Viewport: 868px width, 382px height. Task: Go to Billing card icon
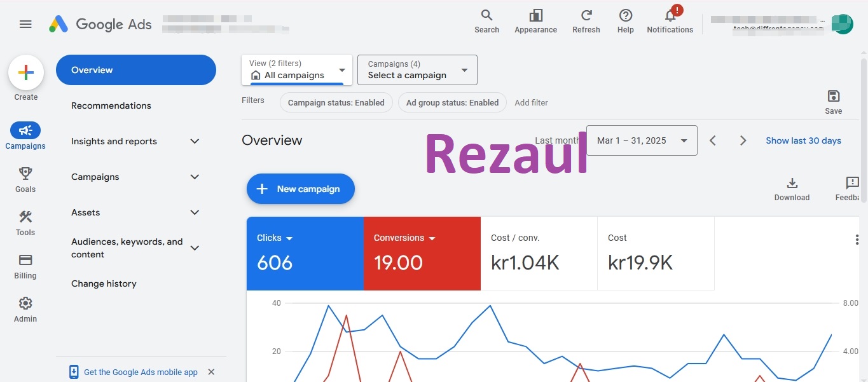[x=25, y=259]
